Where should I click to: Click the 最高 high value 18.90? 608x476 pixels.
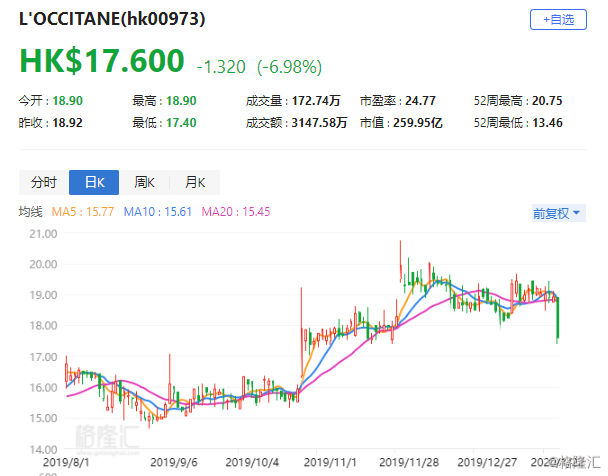coord(181,101)
